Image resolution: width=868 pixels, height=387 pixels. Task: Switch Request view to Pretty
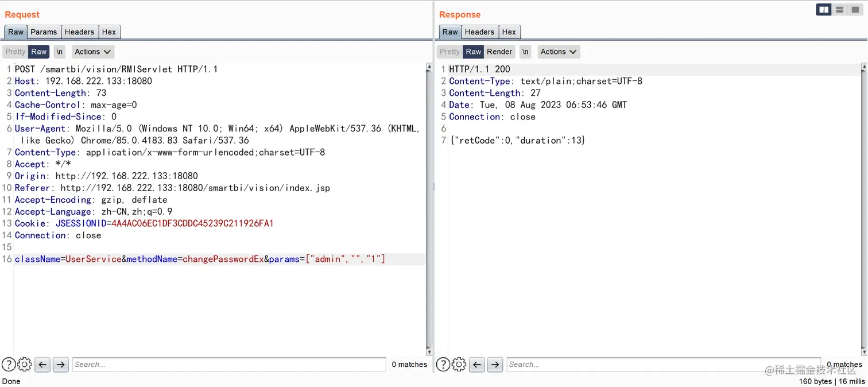15,52
